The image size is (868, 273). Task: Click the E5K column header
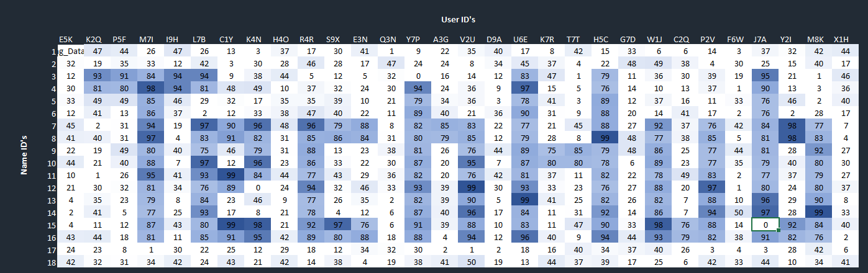67,39
